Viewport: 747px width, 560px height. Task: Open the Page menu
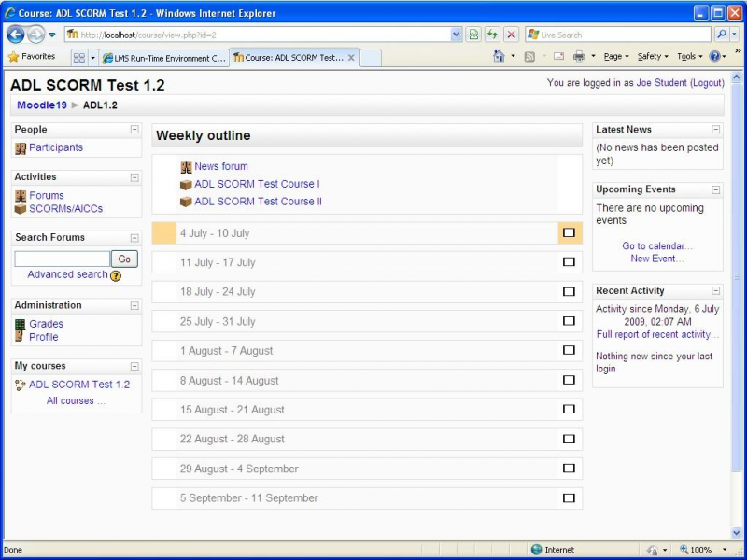coord(616,57)
